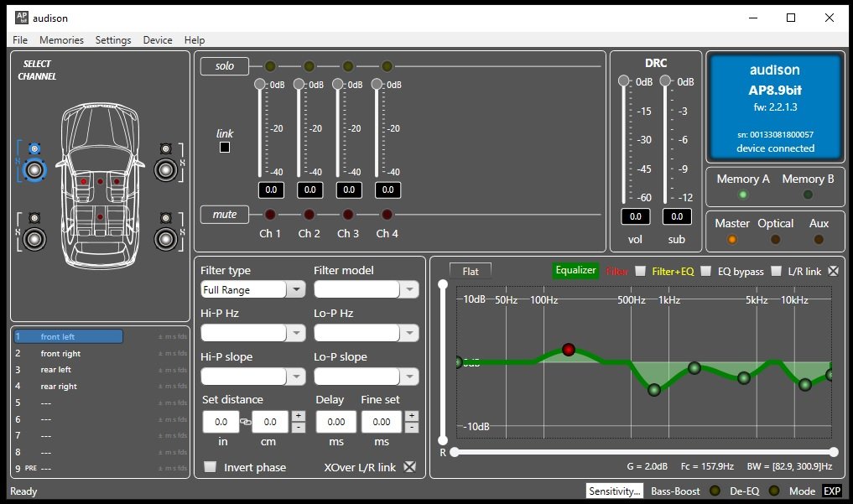Image resolution: width=853 pixels, height=504 pixels.
Task: Toggle solo LED for Ch 2
Action: 309,66
